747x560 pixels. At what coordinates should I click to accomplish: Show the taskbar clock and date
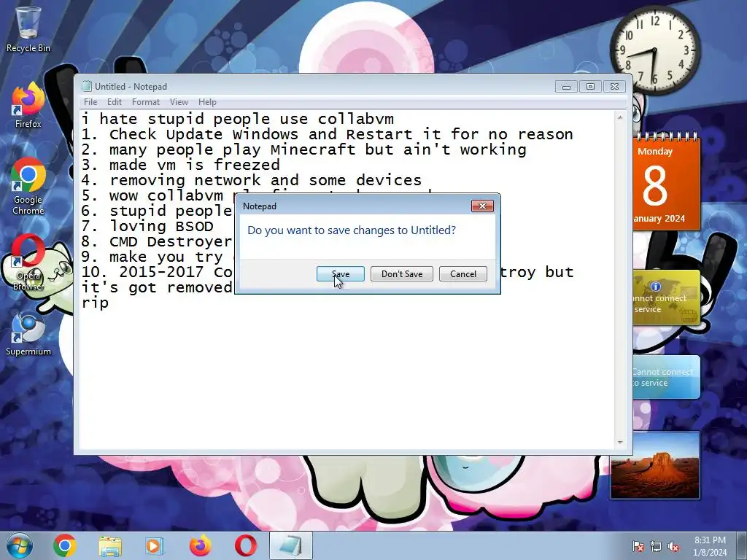coord(710,546)
